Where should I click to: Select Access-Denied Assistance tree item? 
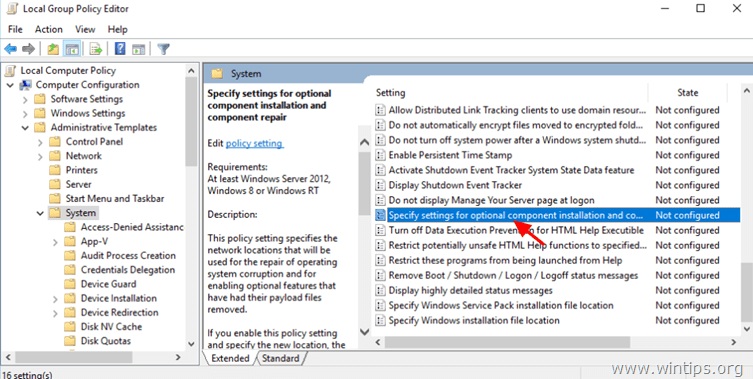pos(132,227)
